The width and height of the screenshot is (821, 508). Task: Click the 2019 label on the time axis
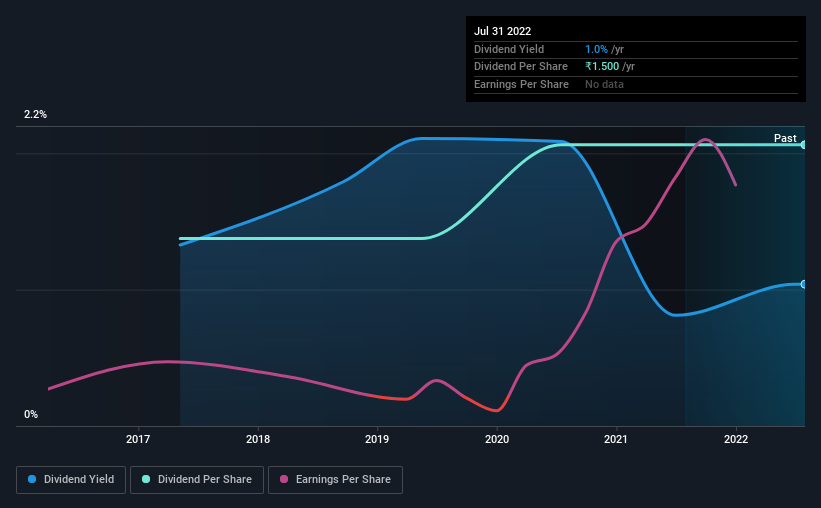pos(377,439)
